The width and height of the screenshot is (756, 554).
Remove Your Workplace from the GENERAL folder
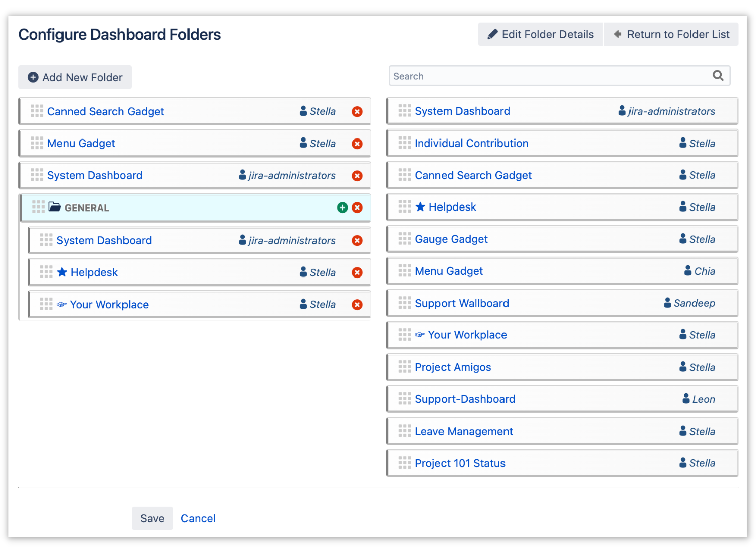(357, 304)
